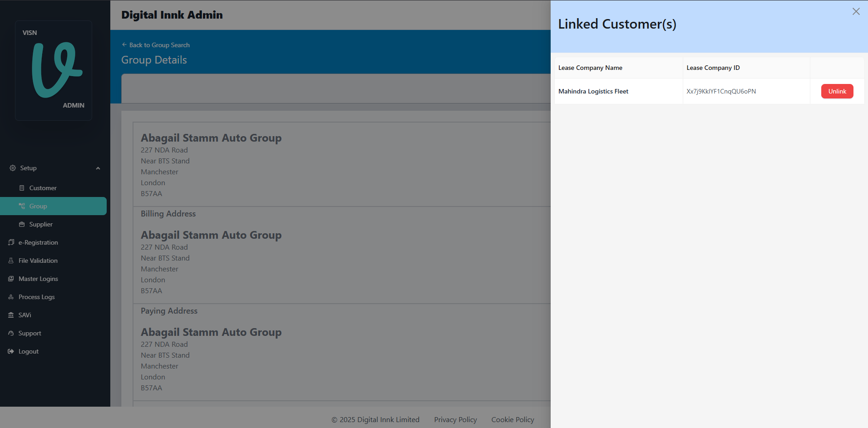Click the Supplier sidebar icon
This screenshot has width=868, height=428.
[22, 224]
